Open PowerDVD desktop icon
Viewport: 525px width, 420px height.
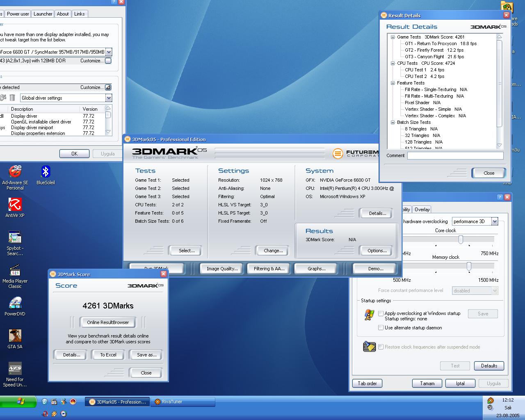(15, 306)
